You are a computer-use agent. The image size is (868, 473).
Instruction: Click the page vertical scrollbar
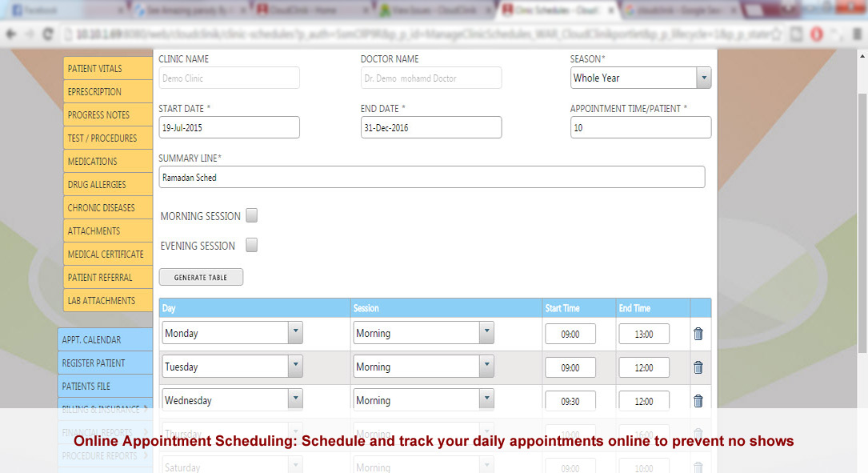click(x=862, y=200)
